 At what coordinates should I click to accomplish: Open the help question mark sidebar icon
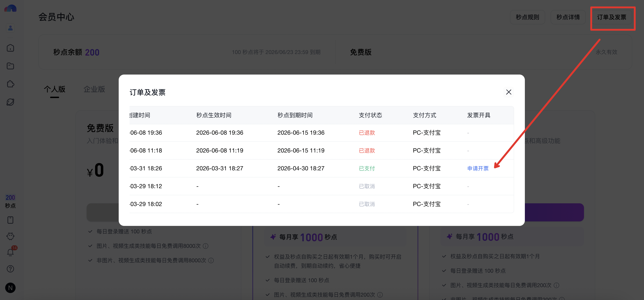[10, 269]
